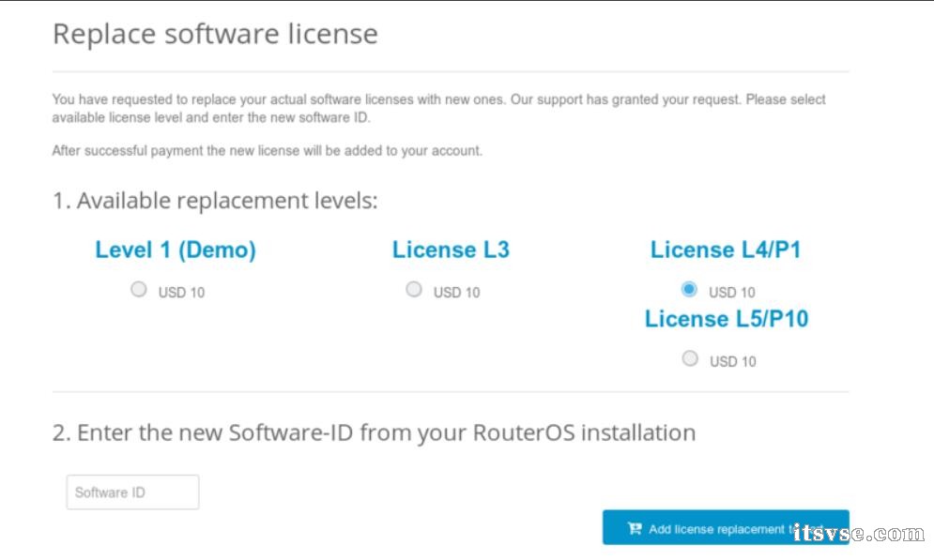Select the License L4/P1 radio button
934x560 pixels.
(x=690, y=289)
